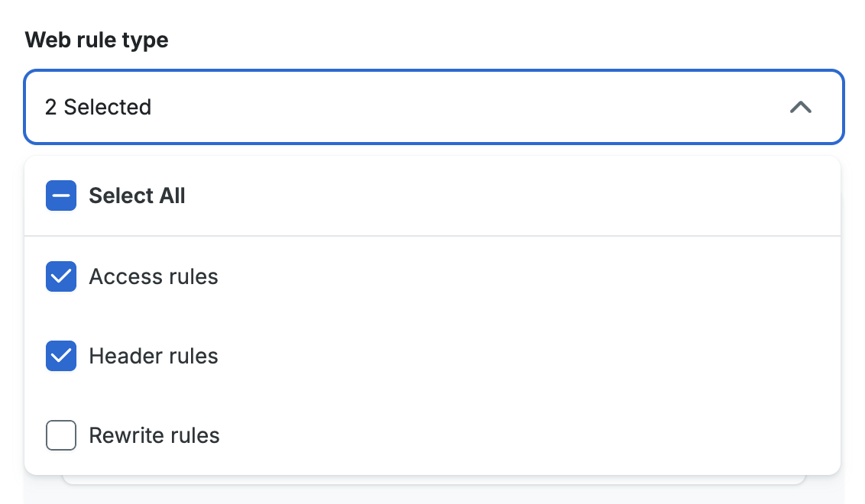
Task: Select the Rewrite rules option text
Action: point(154,436)
